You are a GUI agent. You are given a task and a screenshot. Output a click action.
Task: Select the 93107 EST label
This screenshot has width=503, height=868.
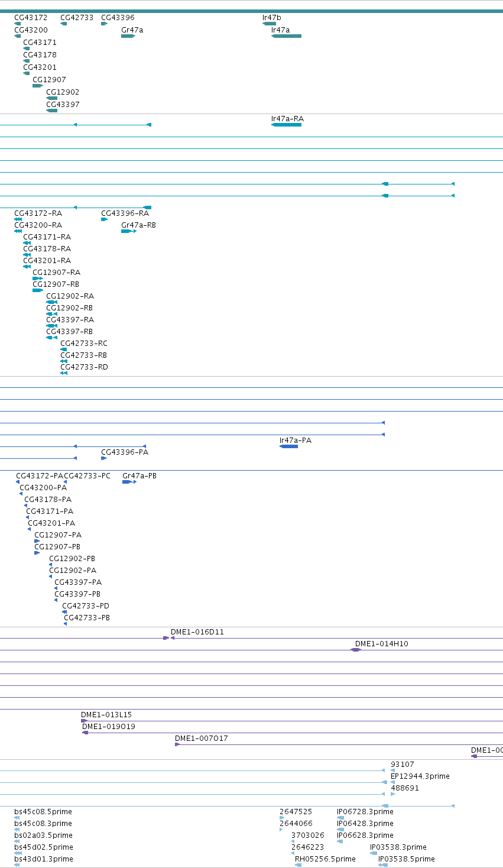403,765
